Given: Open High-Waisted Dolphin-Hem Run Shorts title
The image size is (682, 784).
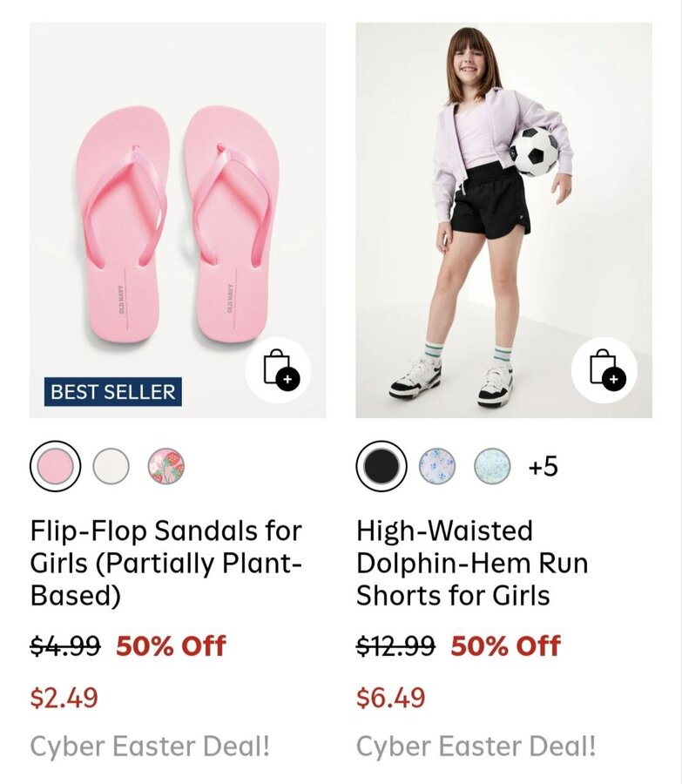Looking at the screenshot, I should pyautogui.click(x=471, y=563).
